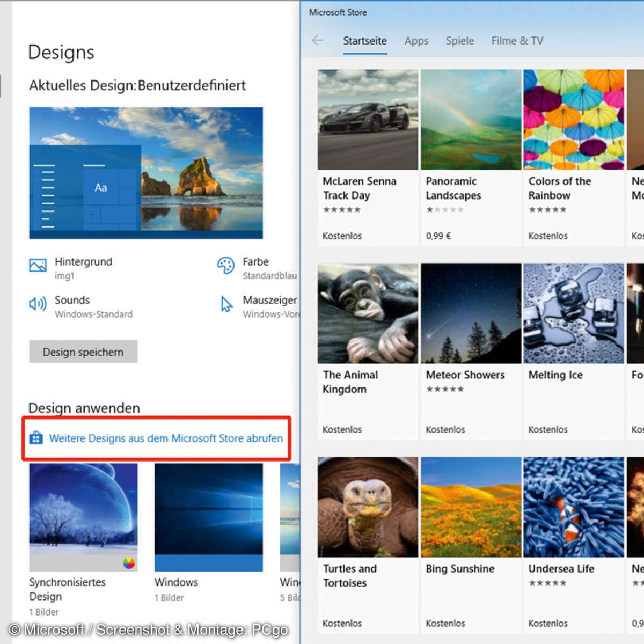Choose the Meteor Showers theme tile

pos(471,313)
